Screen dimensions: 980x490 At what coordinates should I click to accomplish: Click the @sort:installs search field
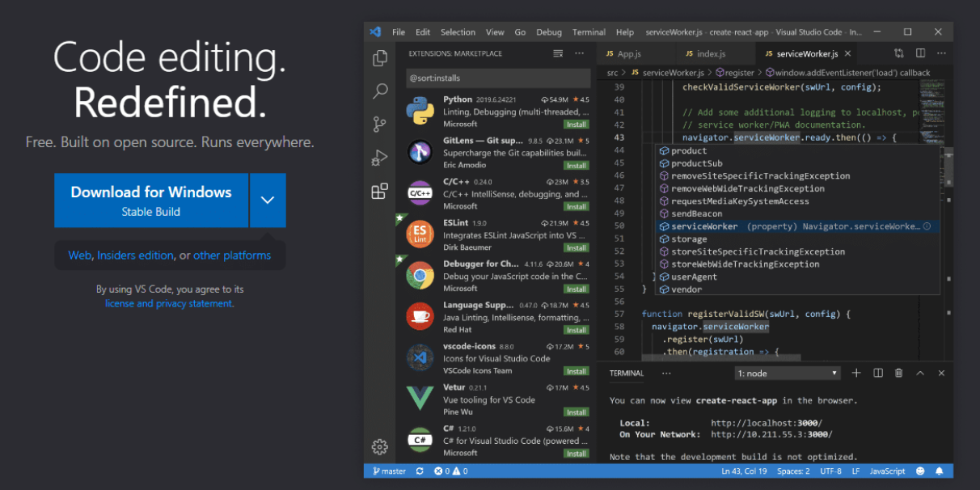click(497, 78)
